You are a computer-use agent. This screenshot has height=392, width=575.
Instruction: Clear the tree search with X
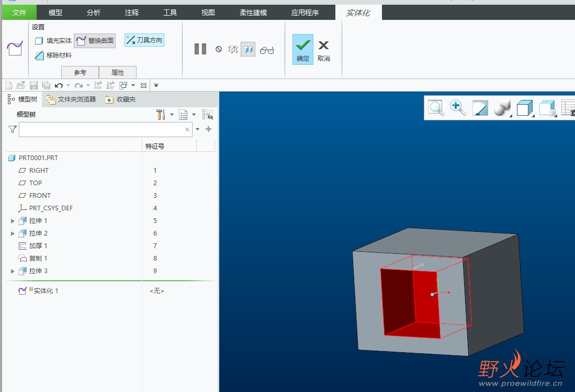coord(187,129)
